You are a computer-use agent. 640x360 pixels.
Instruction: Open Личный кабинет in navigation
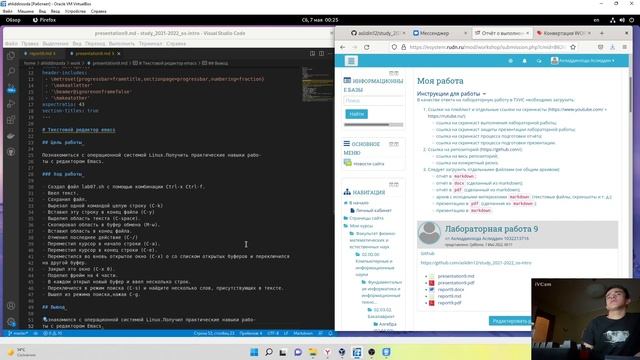(373, 211)
